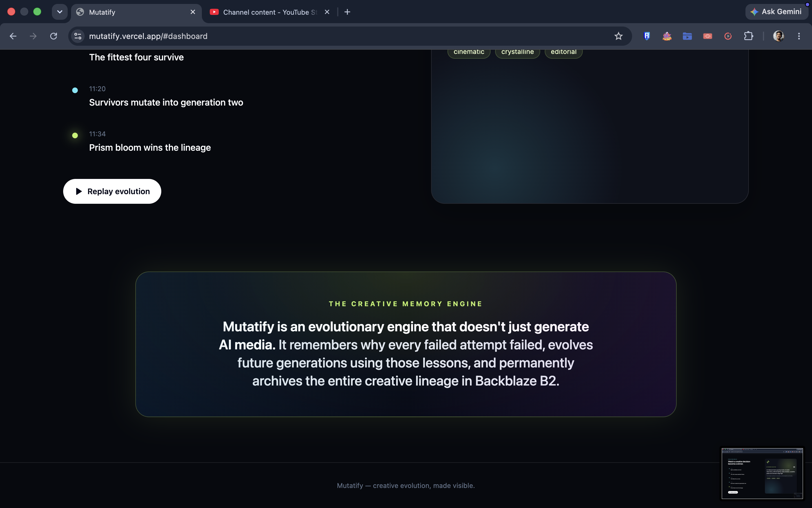
Task: Open the Bitwarden extension
Action: 647,36
